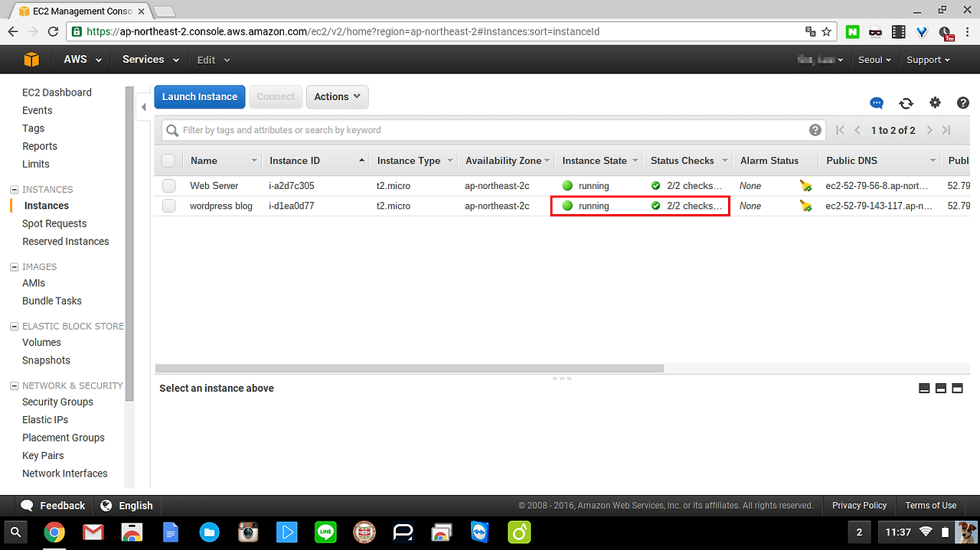Open the Instance State column filter arrow
The height and width of the screenshot is (550, 980).
[635, 161]
